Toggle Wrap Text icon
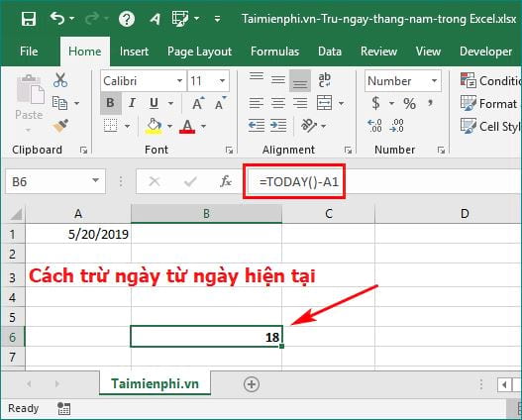 tap(324, 80)
